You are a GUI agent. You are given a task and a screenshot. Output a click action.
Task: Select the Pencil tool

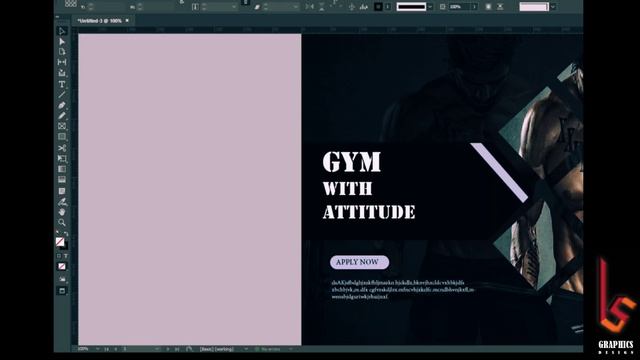point(62,116)
